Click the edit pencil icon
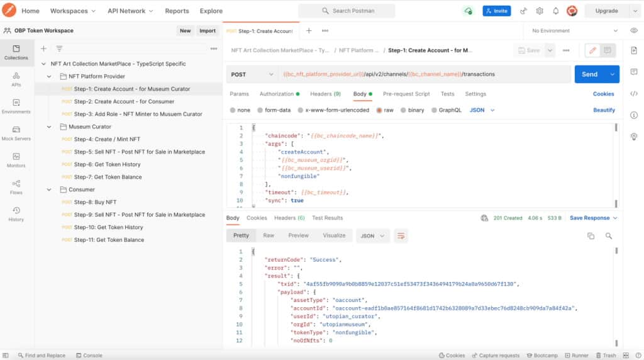 point(592,50)
